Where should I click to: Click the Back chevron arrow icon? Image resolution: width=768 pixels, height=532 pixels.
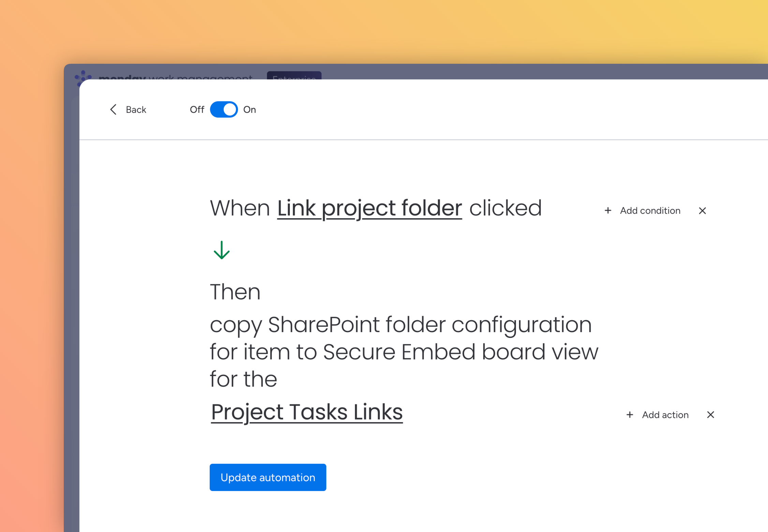tap(114, 109)
